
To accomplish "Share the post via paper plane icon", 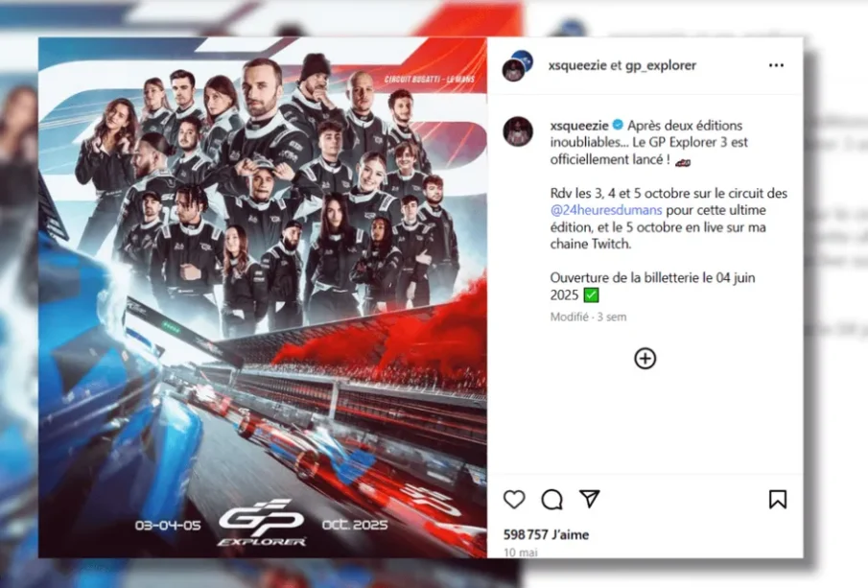I will [590, 499].
